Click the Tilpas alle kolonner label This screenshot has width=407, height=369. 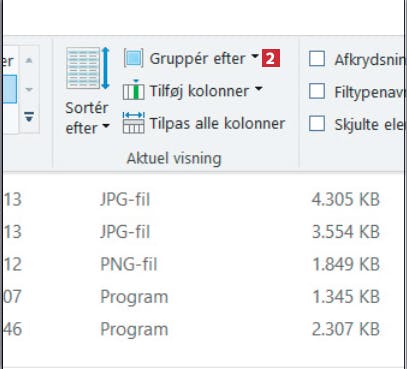tap(217, 123)
